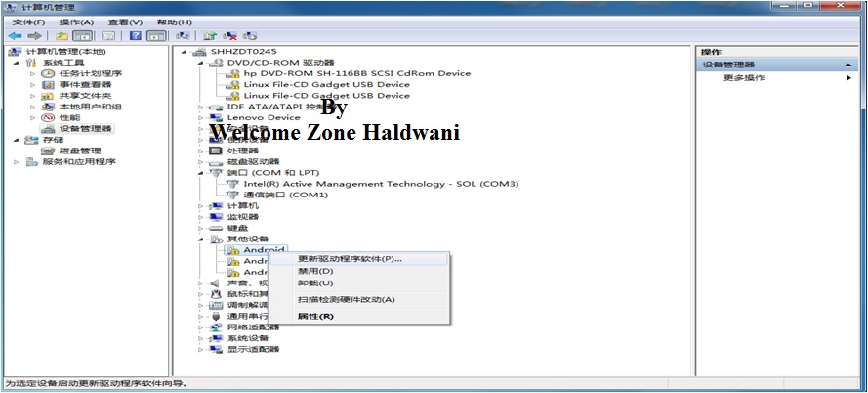Click the 显示适配器 display adapter icon
The image size is (868, 393).
[x=216, y=349]
